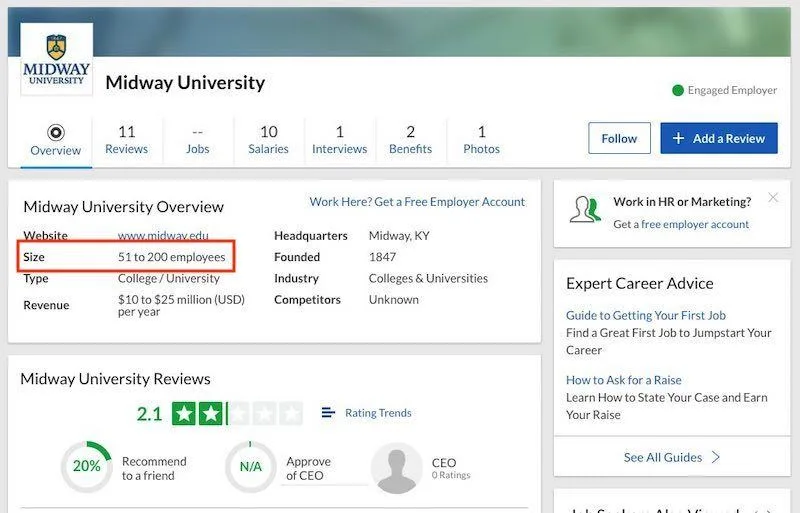The image size is (800, 513).
Task: Click the Engaged Employer label
Action: coord(732,90)
